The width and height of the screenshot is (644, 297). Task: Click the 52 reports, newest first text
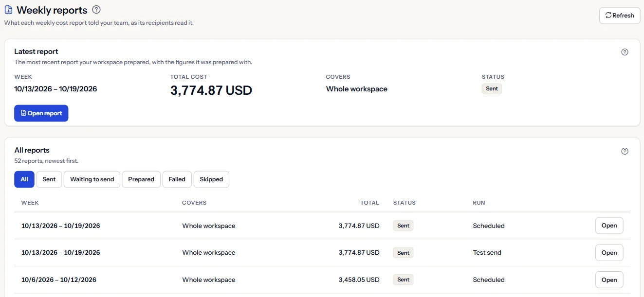pyautogui.click(x=46, y=161)
